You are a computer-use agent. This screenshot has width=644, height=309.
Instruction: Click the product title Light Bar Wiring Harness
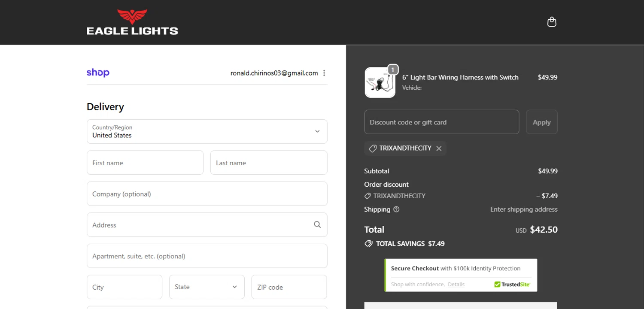pos(460,77)
